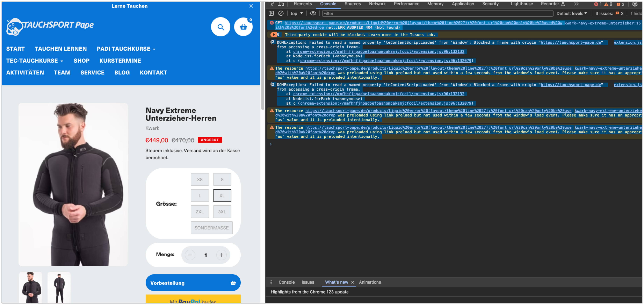Click the Vorbestellung button
Screen dimensions: 644x305
[193, 283]
